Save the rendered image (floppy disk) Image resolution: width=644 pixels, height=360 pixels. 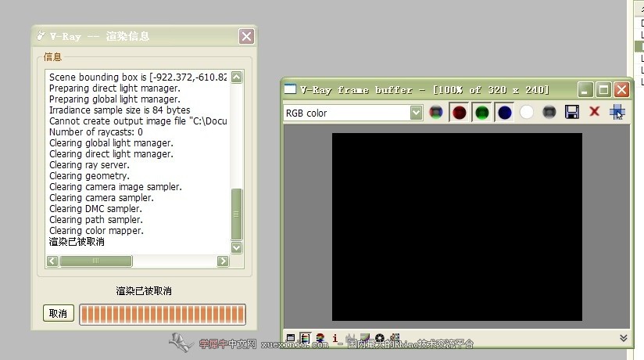coord(572,112)
